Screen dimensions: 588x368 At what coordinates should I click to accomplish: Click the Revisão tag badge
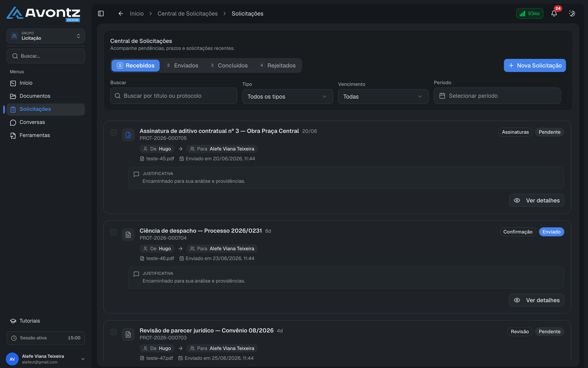520,332
